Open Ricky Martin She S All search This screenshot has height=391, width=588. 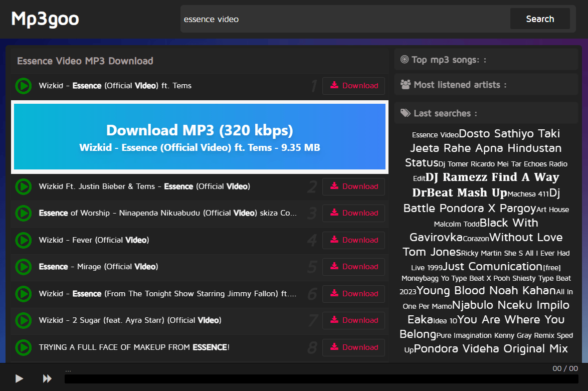515,254
